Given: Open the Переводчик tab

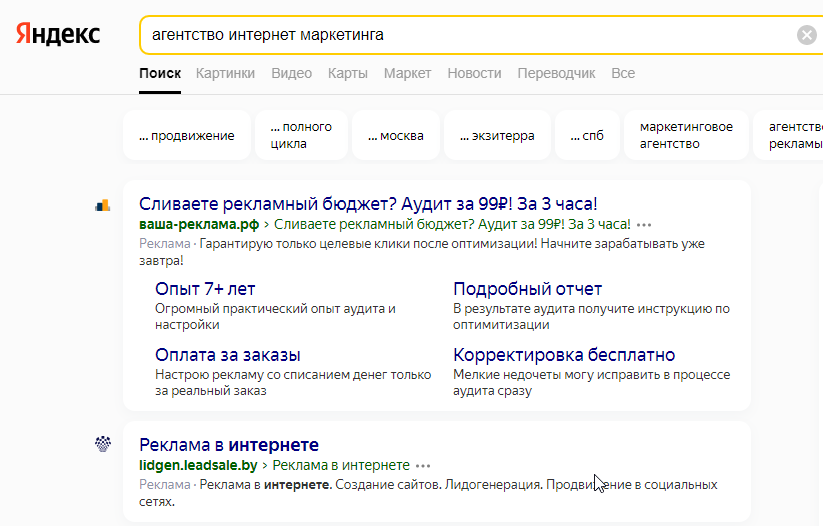Looking at the screenshot, I should (x=556, y=73).
